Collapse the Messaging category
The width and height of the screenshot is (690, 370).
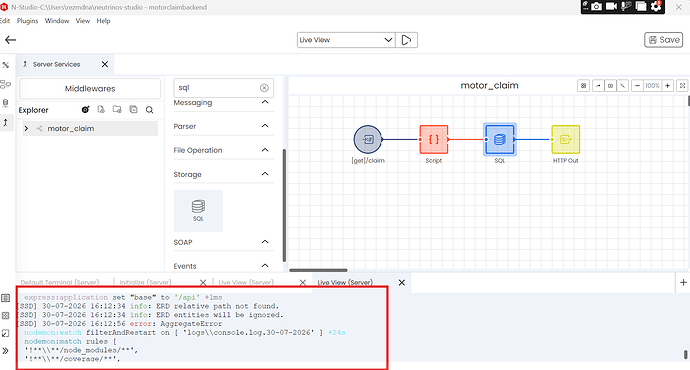click(265, 102)
